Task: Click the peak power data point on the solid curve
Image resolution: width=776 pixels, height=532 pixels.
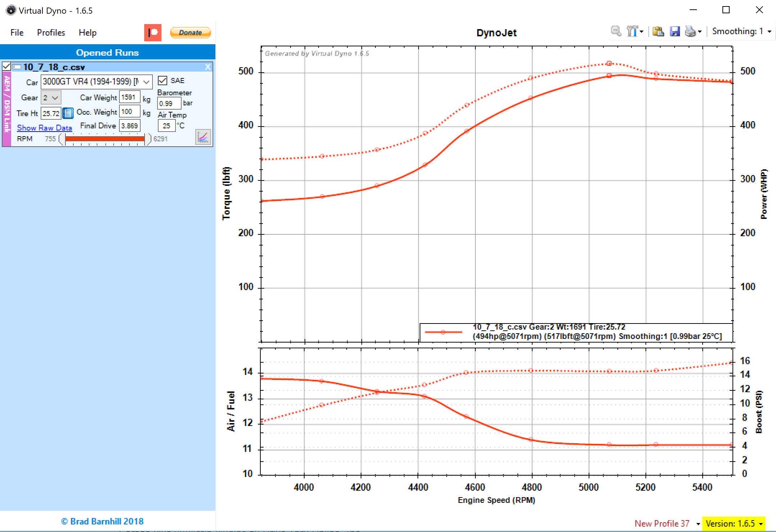Action: [609, 75]
